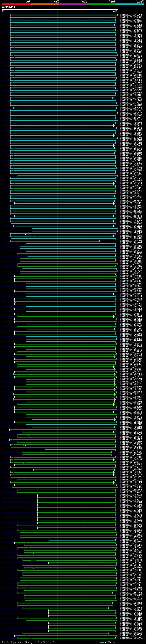Image resolution: width=146 pixels, height=644 pixels.
Task: Select hit label UniRef100_Q307T0
Action: click(131, 55)
